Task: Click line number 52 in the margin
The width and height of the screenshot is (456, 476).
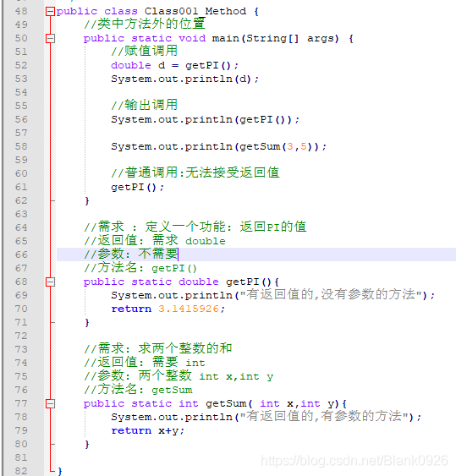Action: [x=21, y=66]
